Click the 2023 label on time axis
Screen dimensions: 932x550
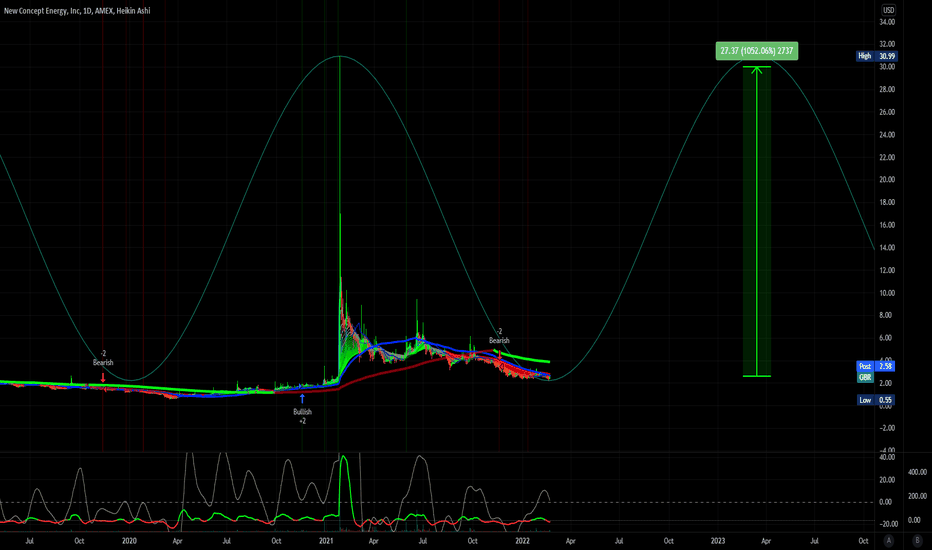[x=718, y=540]
